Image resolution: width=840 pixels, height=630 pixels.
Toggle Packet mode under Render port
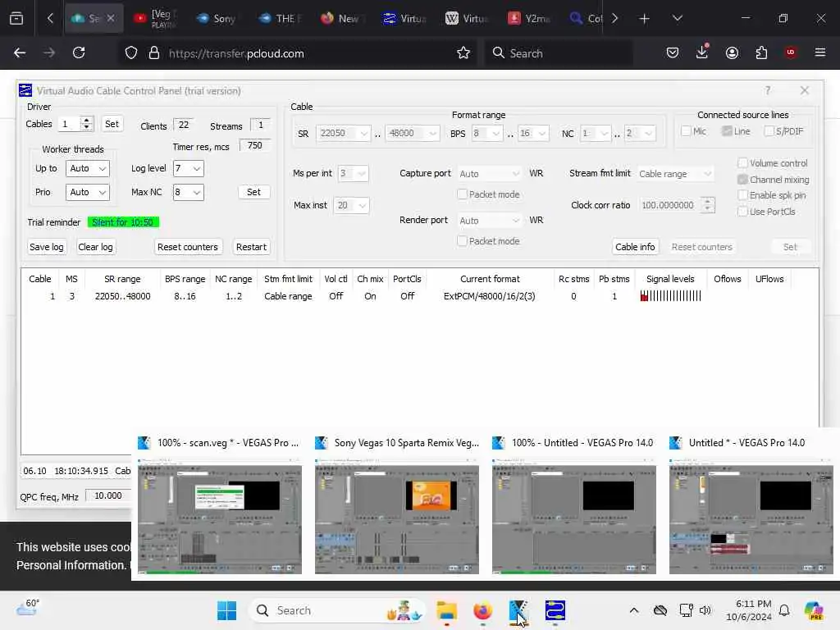[463, 241]
